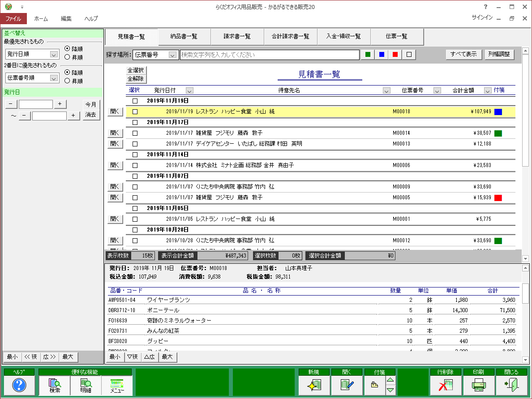Move sticky note down with down arrow
This screenshot has height=399, width=532.
coord(390,390)
